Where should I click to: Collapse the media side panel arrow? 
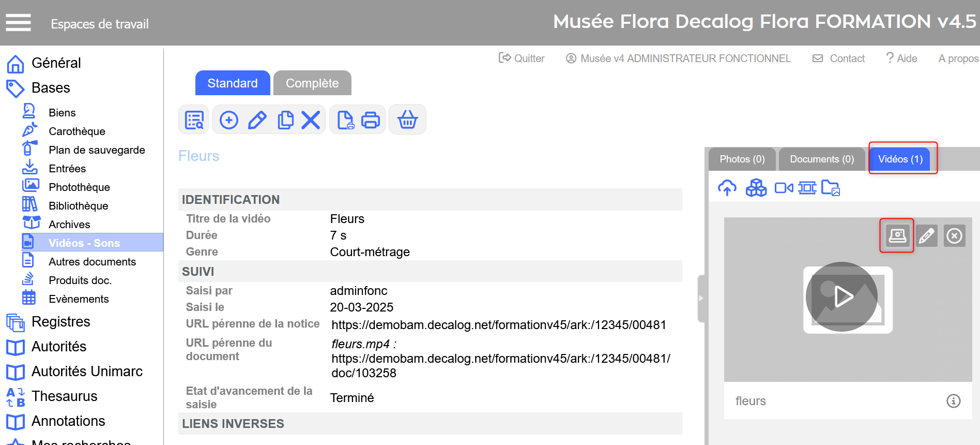700,299
